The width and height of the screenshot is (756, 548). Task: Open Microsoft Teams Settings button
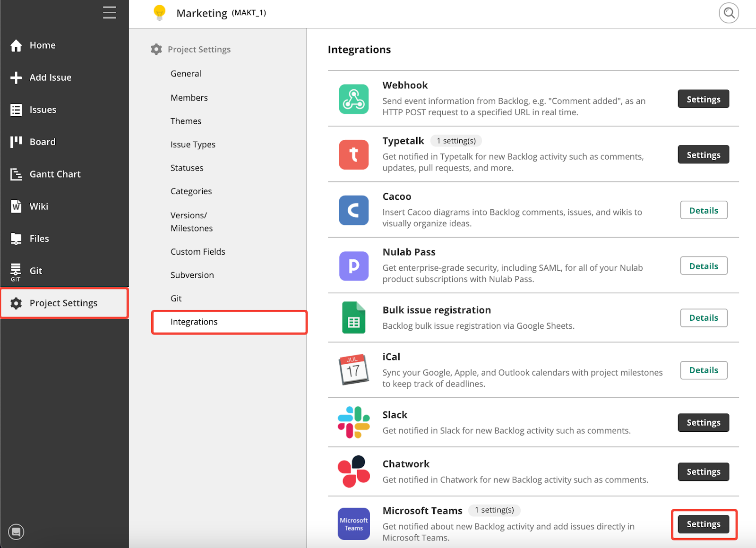point(704,524)
